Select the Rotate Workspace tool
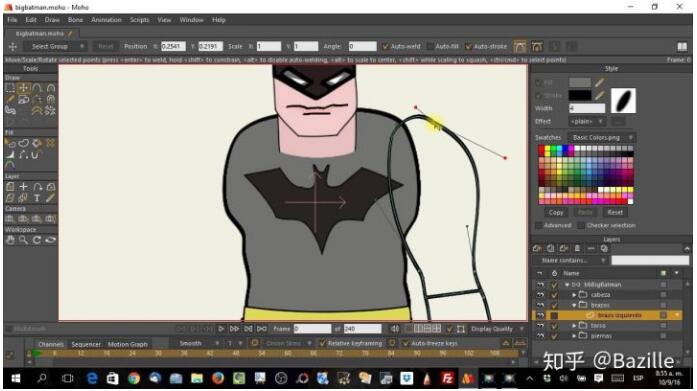 coord(37,240)
